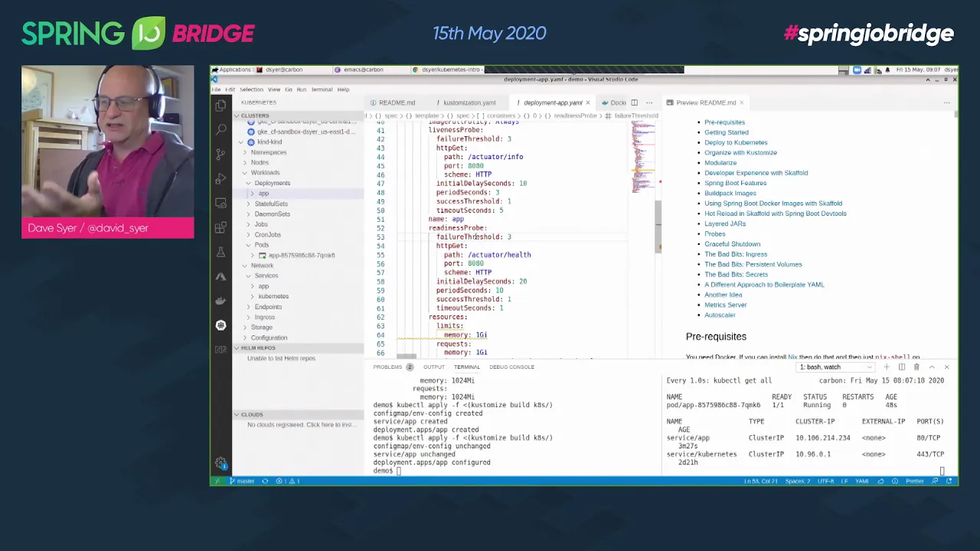
Task: Open the Remote Explorer view
Action: click(220, 204)
